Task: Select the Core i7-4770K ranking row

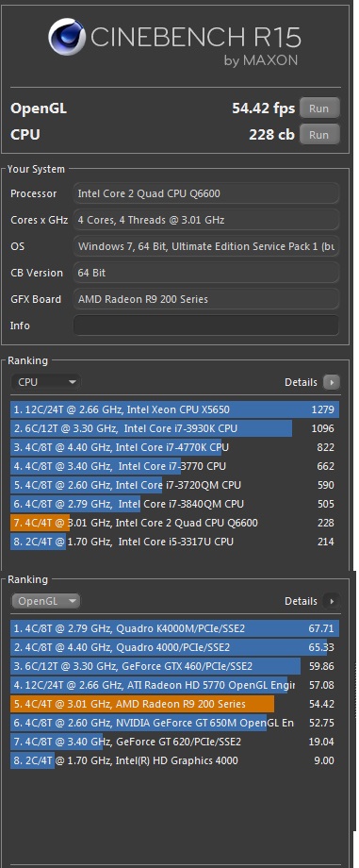Action: (x=174, y=447)
